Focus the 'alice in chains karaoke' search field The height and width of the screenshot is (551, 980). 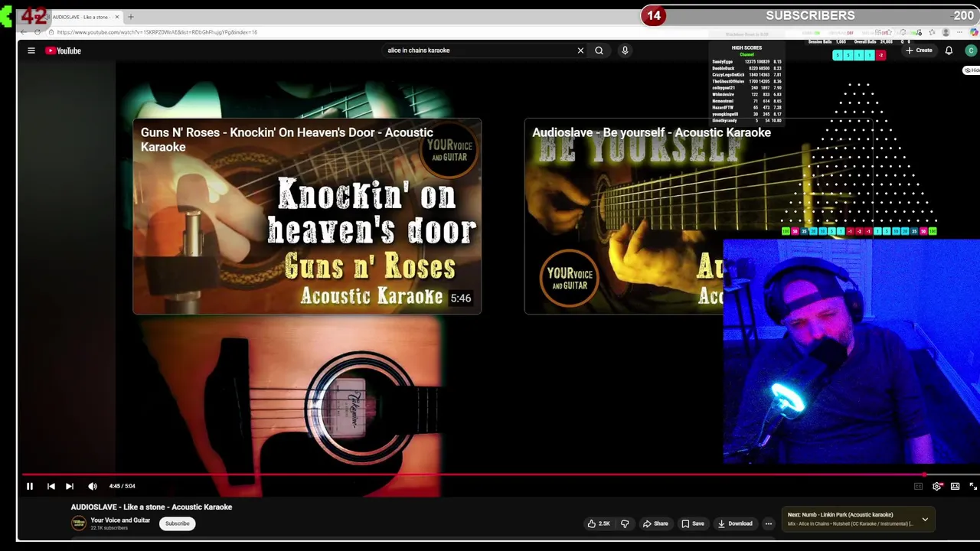click(479, 51)
